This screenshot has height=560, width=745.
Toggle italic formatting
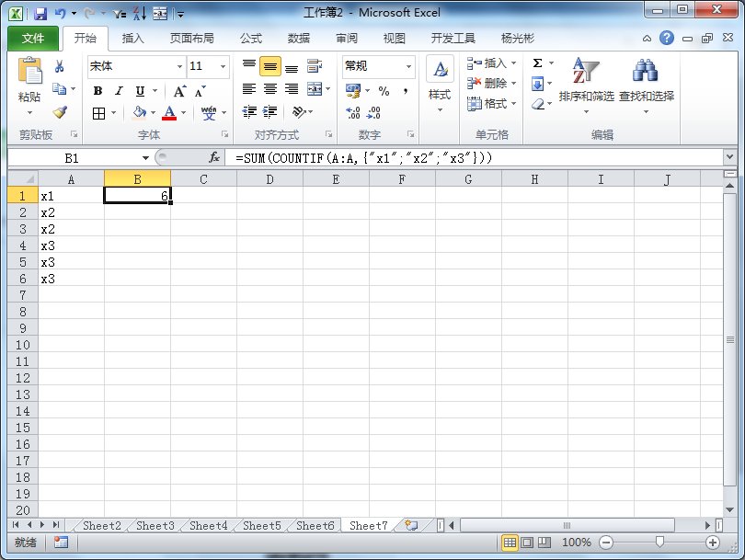pos(119,90)
